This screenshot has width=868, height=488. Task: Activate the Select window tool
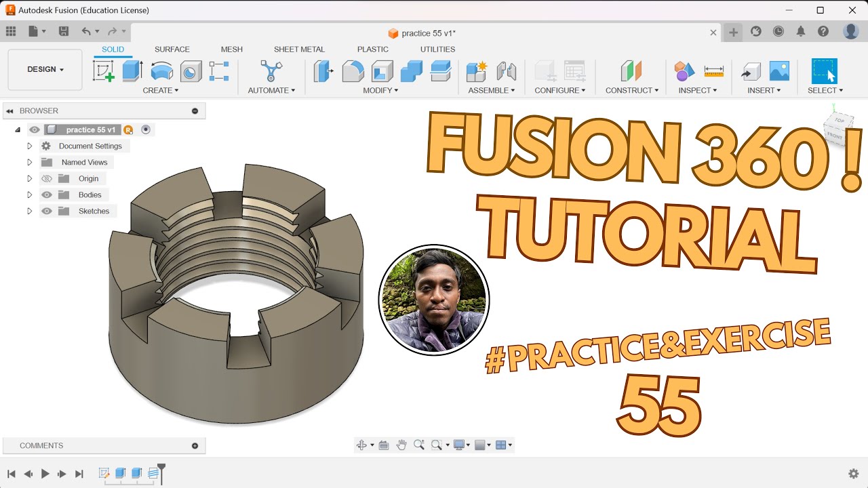coord(825,70)
